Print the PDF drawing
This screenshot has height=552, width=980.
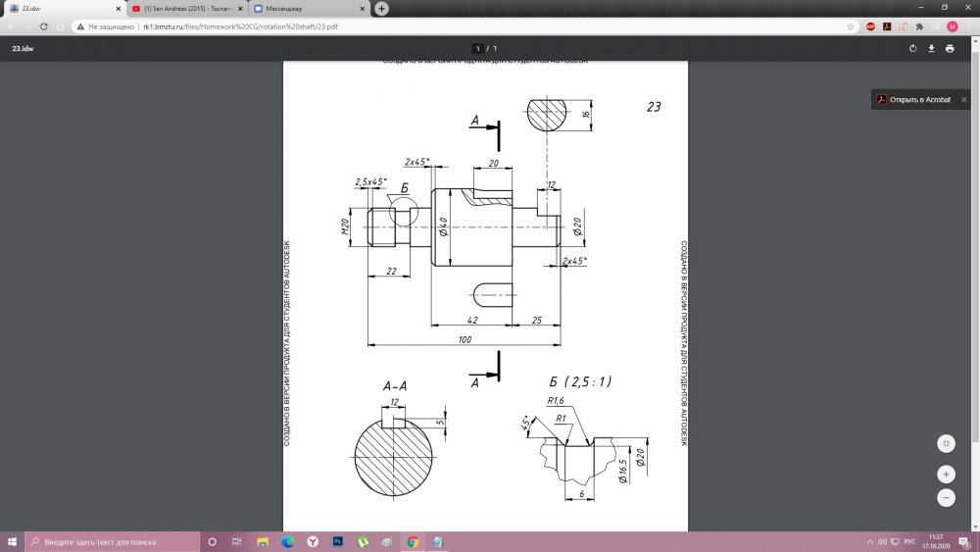(x=950, y=48)
